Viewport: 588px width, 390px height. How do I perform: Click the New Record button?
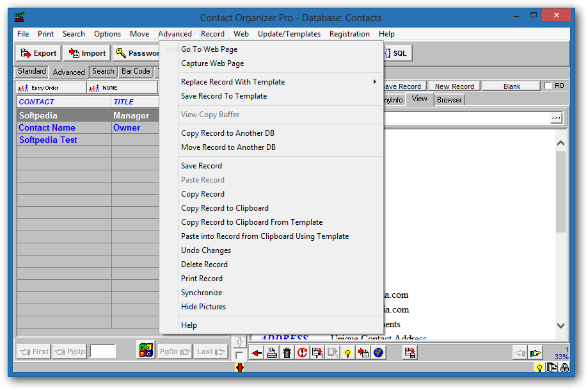454,86
